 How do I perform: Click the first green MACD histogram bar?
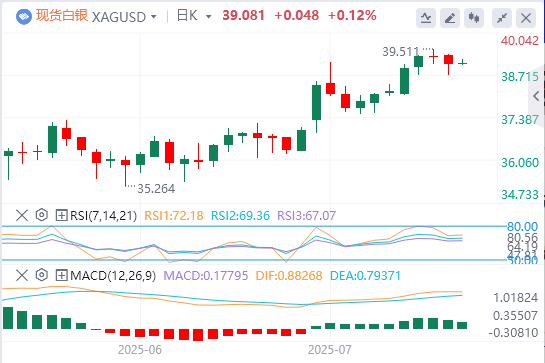click(x=8, y=318)
